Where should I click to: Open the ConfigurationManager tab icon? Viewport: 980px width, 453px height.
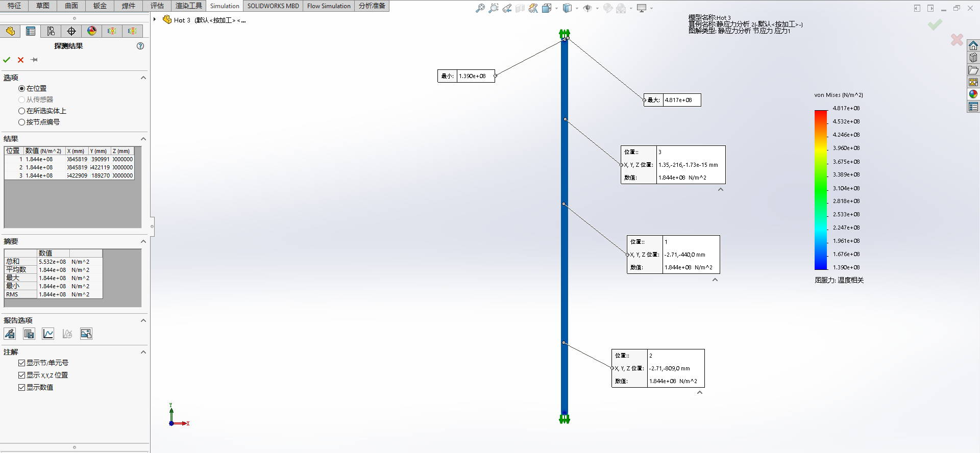[x=51, y=31]
